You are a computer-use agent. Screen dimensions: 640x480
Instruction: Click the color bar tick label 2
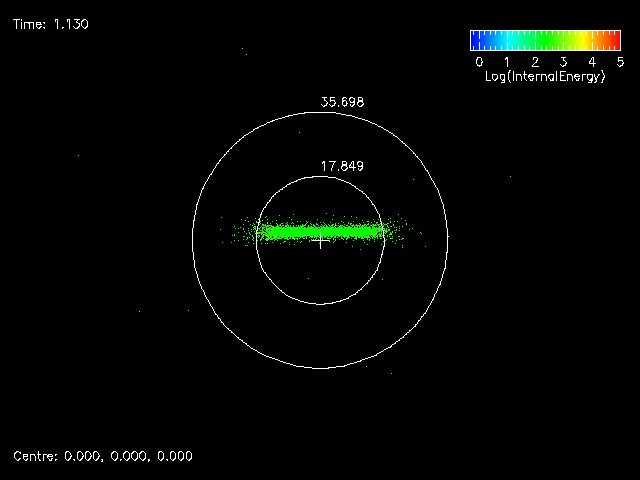(536, 62)
